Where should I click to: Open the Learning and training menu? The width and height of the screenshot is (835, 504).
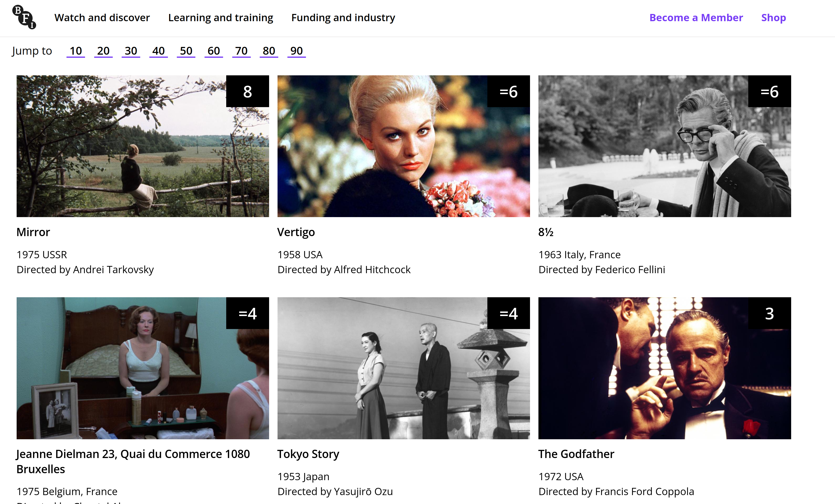point(221,18)
